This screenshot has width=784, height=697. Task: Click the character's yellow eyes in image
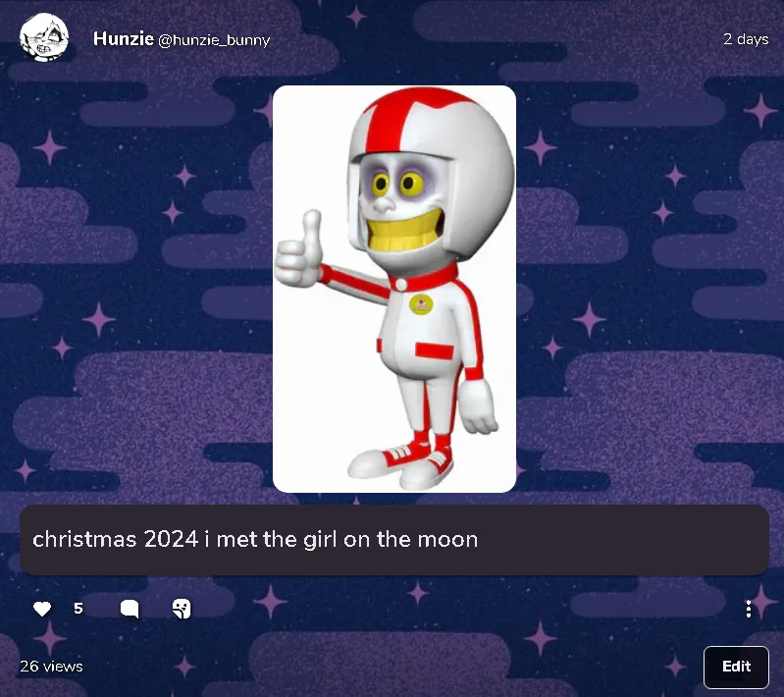pos(399,184)
